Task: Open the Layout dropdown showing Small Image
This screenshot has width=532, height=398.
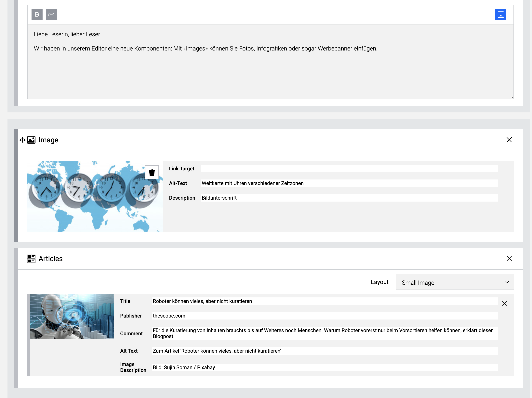Action: click(455, 282)
